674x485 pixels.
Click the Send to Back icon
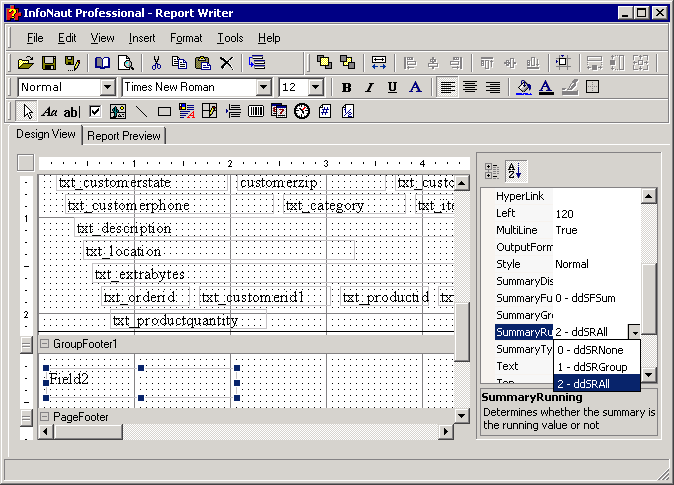pos(347,63)
